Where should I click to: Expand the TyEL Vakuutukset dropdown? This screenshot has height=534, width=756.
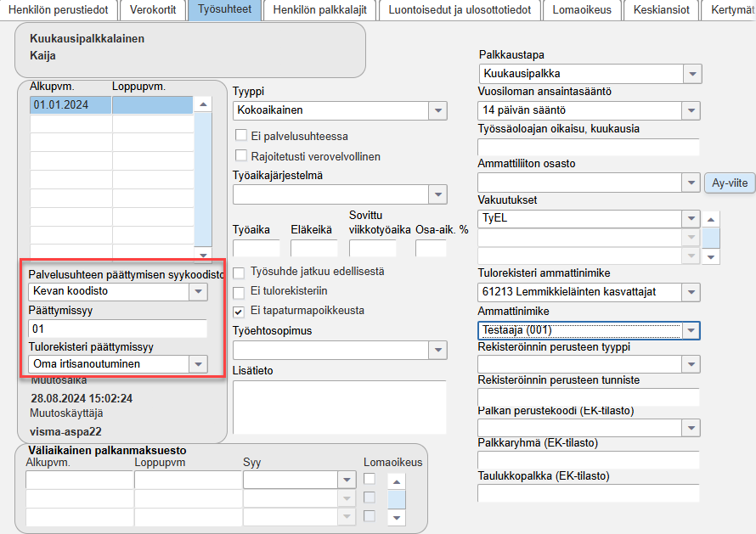coord(691,219)
